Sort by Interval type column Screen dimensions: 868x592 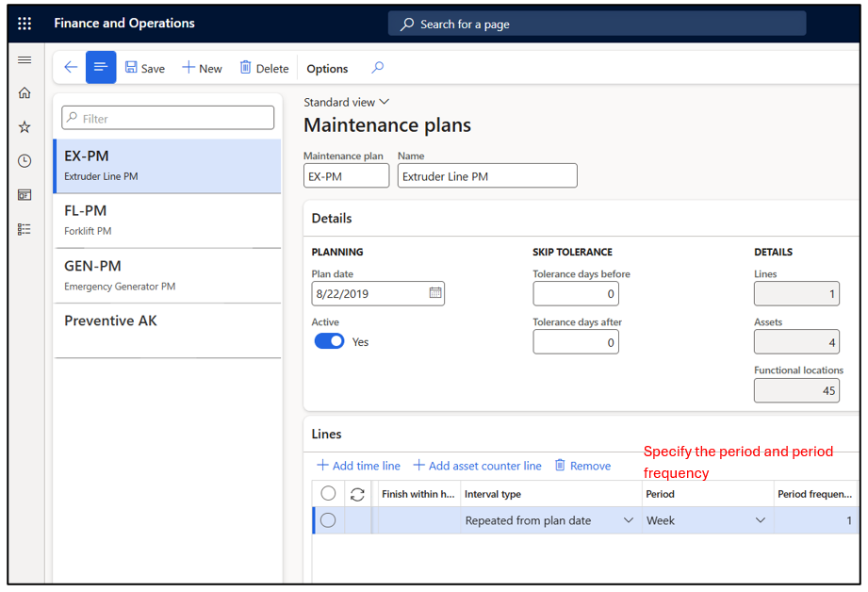550,494
